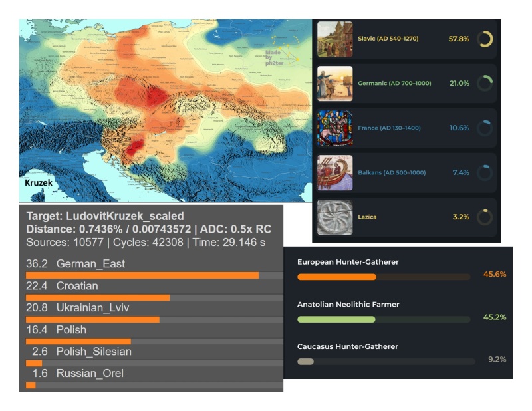Select the Germanic (AD 700–1000) label
Viewport: 532px width, 411px height.
point(394,84)
